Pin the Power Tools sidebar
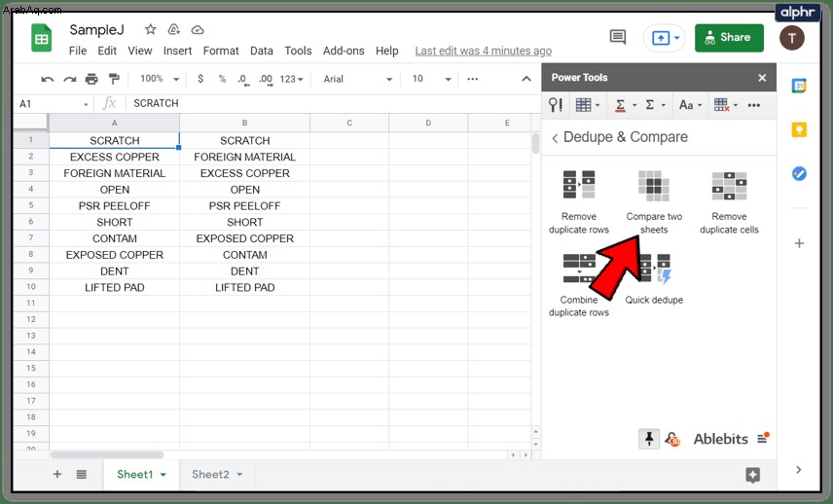Viewport: 833px width, 504px height. click(649, 439)
